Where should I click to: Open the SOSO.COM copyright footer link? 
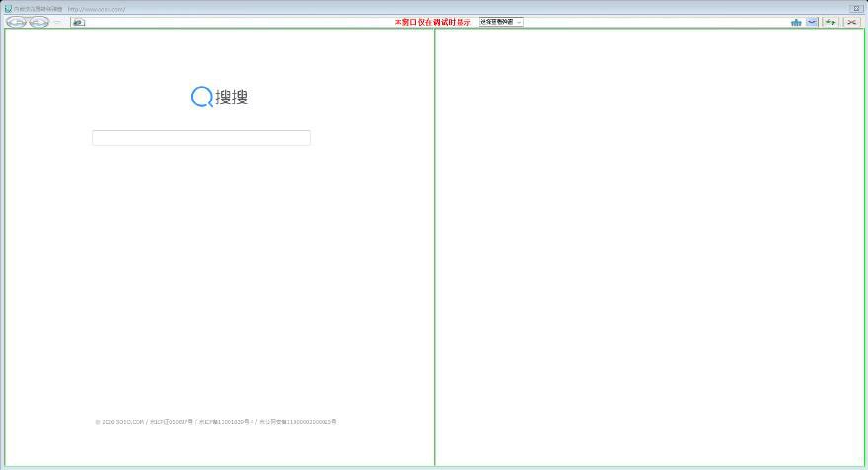point(119,422)
